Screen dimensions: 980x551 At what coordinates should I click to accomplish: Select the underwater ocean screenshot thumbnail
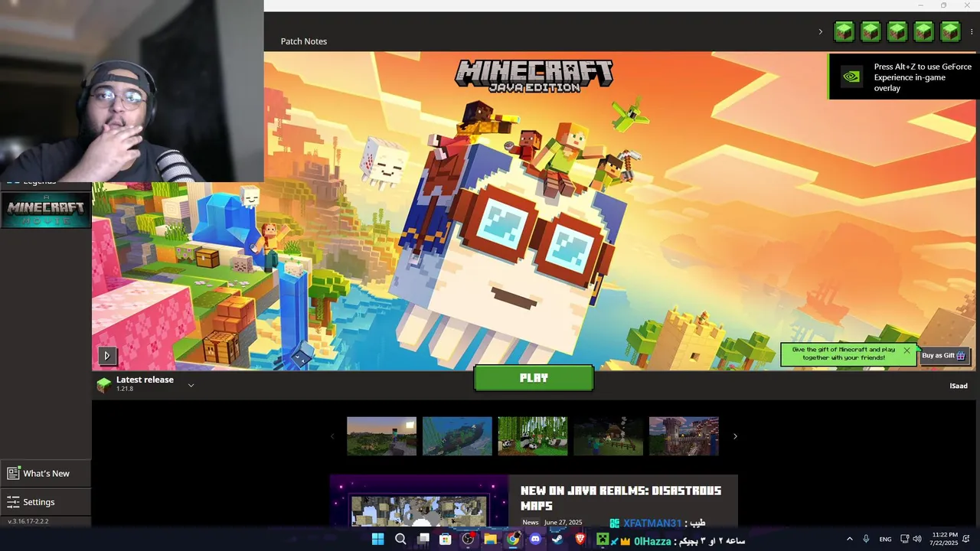coord(457,436)
